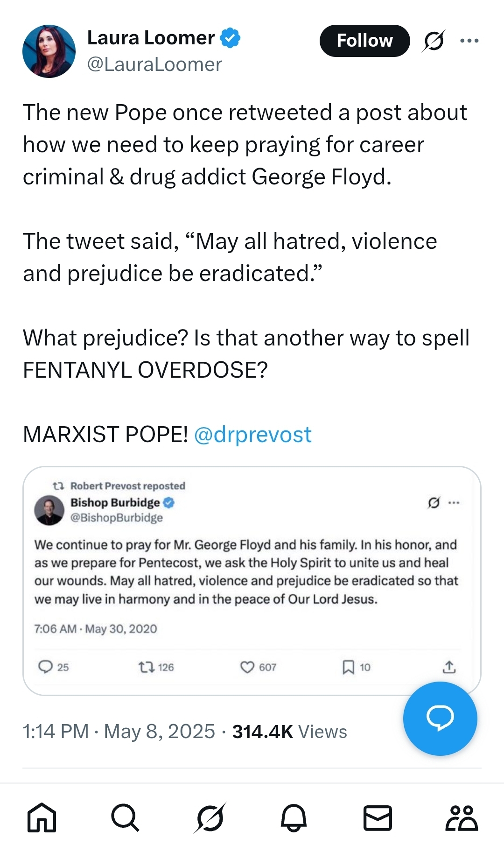
Task: Tap the @drprevost mention link
Action: point(252,435)
